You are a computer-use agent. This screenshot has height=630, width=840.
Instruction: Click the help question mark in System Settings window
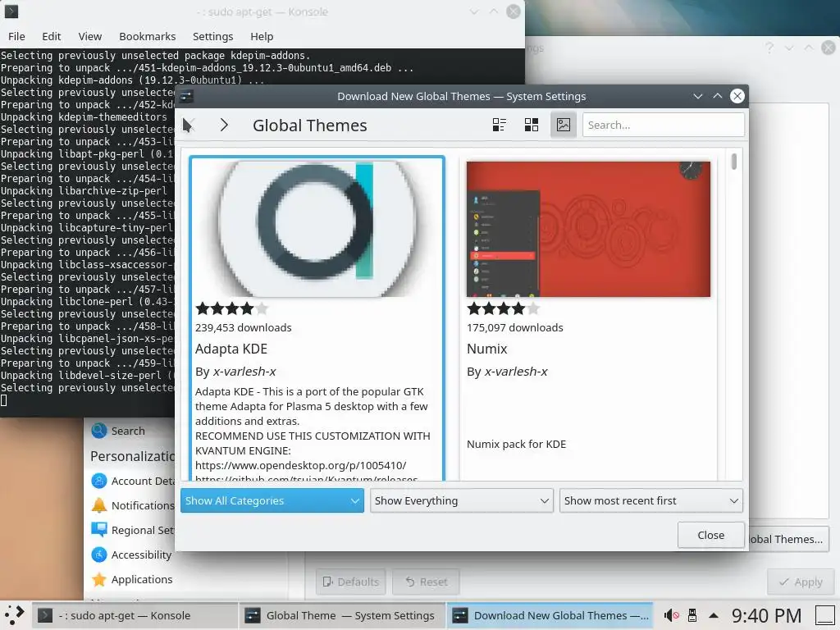click(769, 48)
